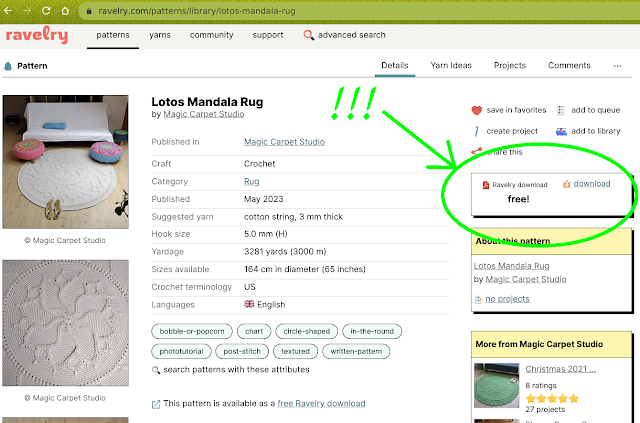The width and height of the screenshot is (640, 423).
Task: Click the heart icon to save in favorites
Action: (476, 110)
